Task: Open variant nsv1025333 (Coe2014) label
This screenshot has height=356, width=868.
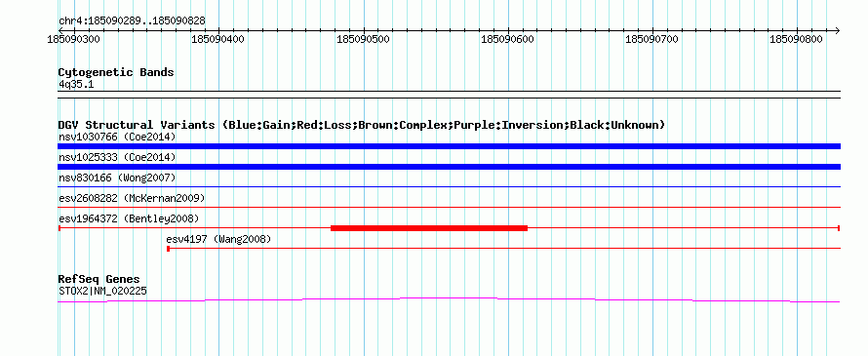Action: (117, 157)
